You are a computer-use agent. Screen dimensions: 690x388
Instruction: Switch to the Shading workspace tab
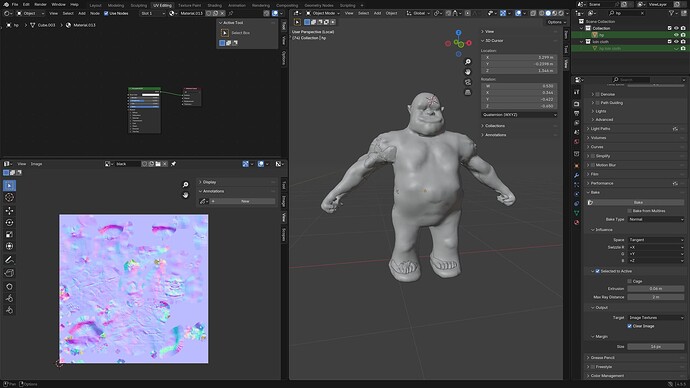(214, 5)
